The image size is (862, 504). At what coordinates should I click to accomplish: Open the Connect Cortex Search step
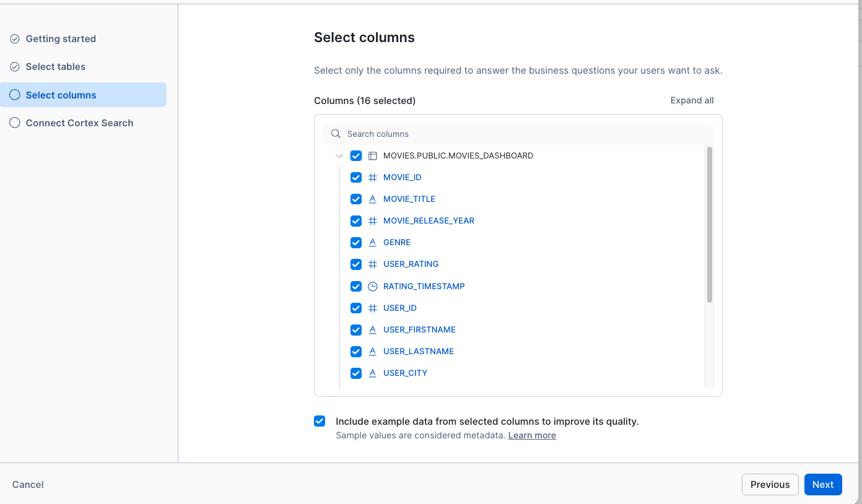coord(79,123)
